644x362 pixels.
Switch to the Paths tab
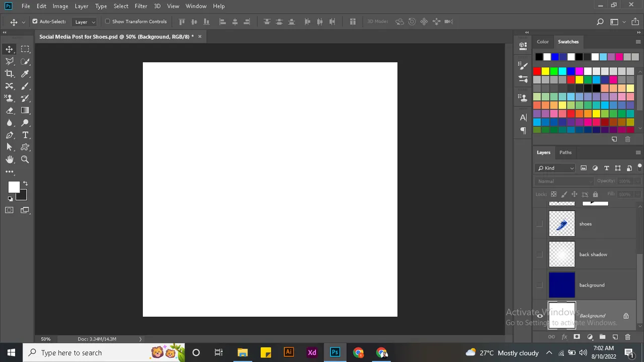[x=566, y=152]
